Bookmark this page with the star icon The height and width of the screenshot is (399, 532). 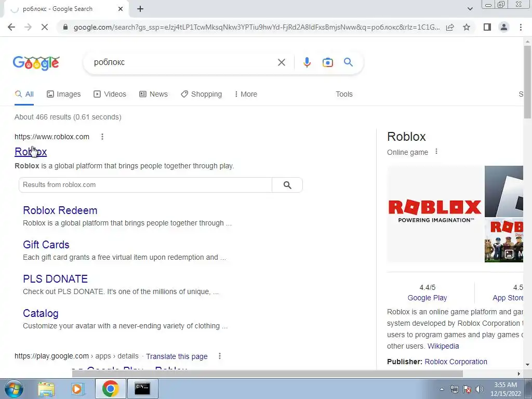467,27
